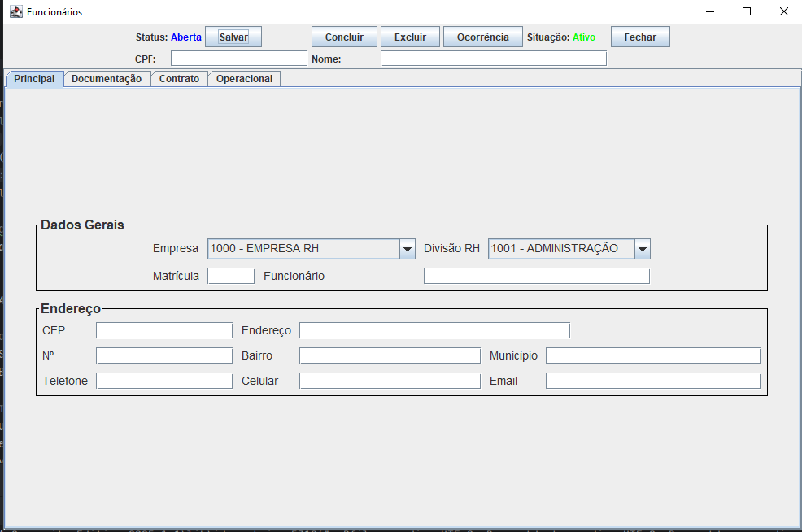Image resolution: width=802 pixels, height=532 pixels.
Task: Click the Excluir button
Action: pos(410,37)
